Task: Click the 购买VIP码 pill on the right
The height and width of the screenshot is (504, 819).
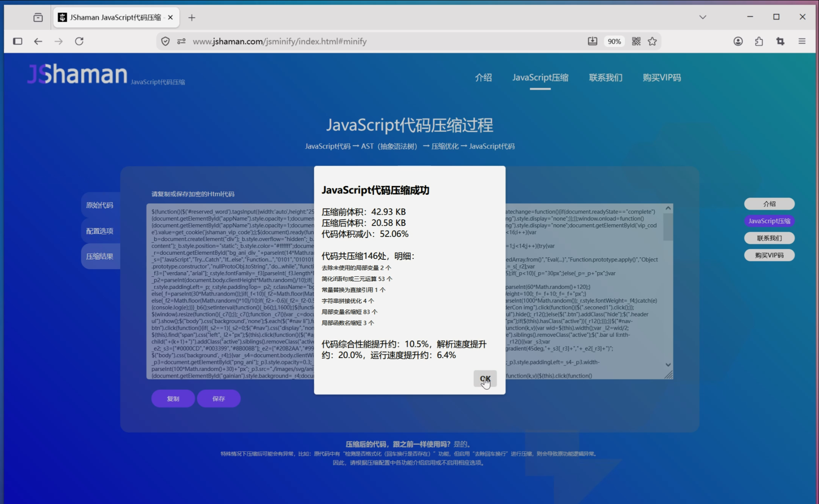Action: pos(769,255)
